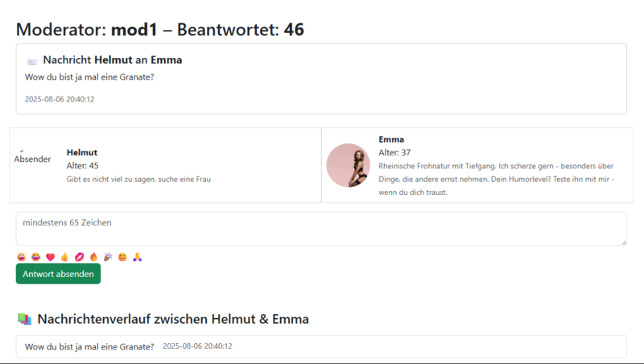Insert the kiss lips emoji
Viewport: 644px width, 364px height.
pos(79,257)
